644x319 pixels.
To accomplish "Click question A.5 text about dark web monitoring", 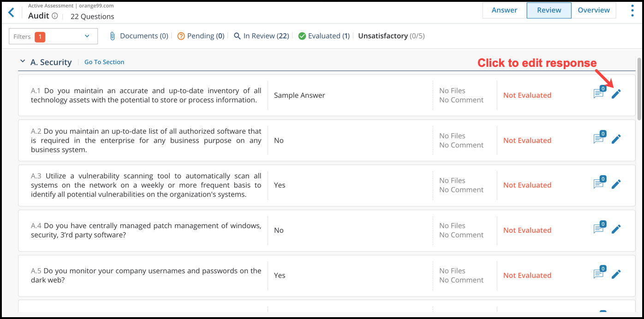I will 146,276.
